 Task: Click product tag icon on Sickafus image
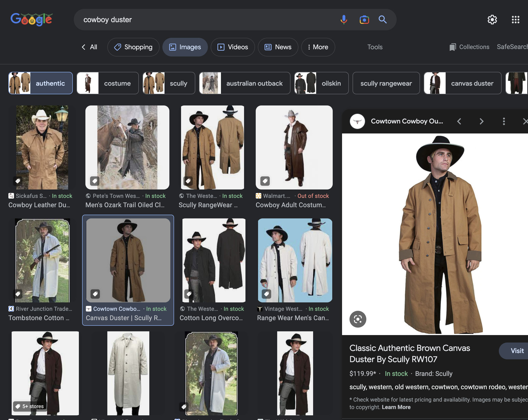(x=18, y=181)
